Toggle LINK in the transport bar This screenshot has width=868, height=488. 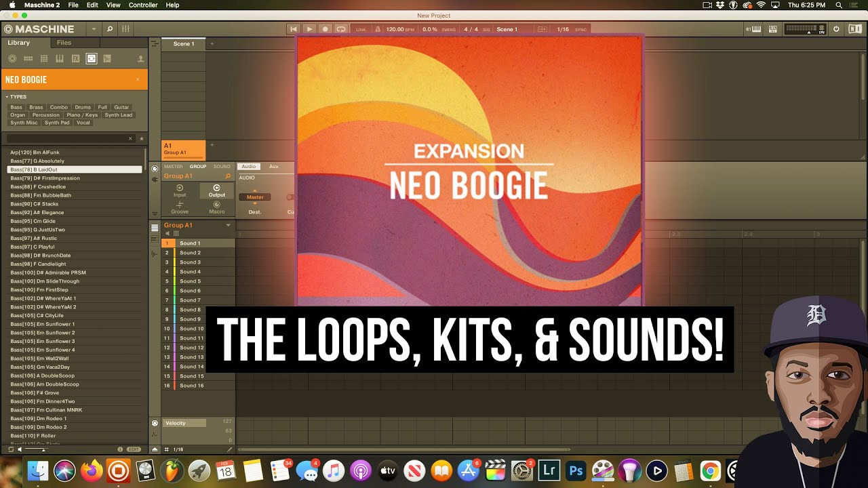coord(361,29)
